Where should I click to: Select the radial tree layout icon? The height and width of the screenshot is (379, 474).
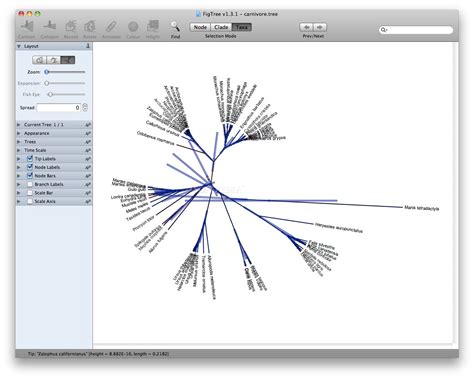coord(68,60)
